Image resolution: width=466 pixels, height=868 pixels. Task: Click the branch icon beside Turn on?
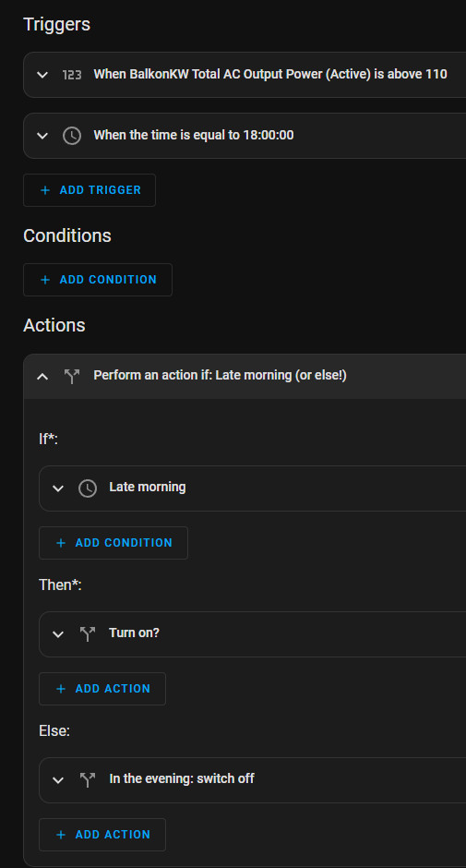pos(88,633)
